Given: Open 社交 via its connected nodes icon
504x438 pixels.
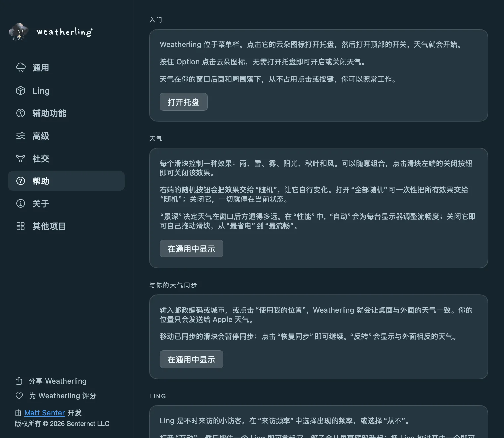Looking at the screenshot, I should tap(21, 158).
